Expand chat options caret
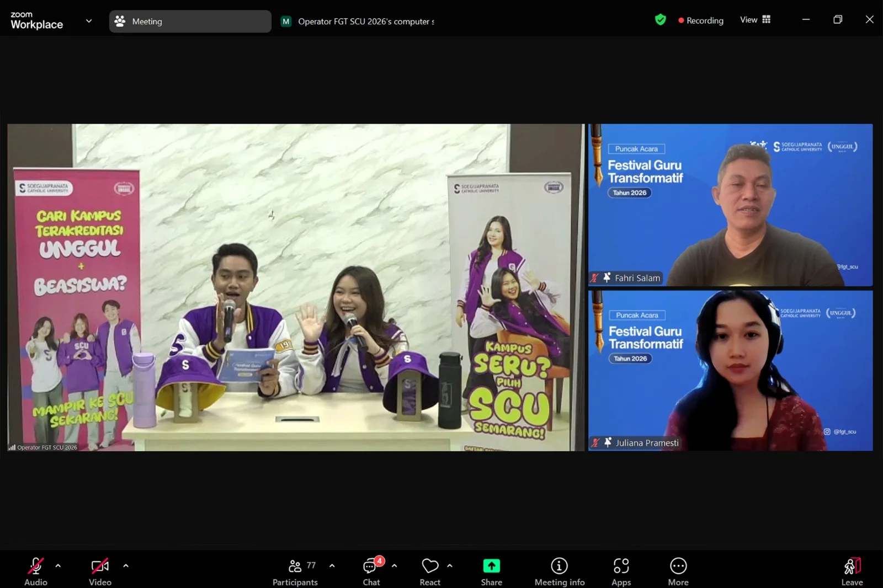The image size is (883, 588). [x=394, y=566]
